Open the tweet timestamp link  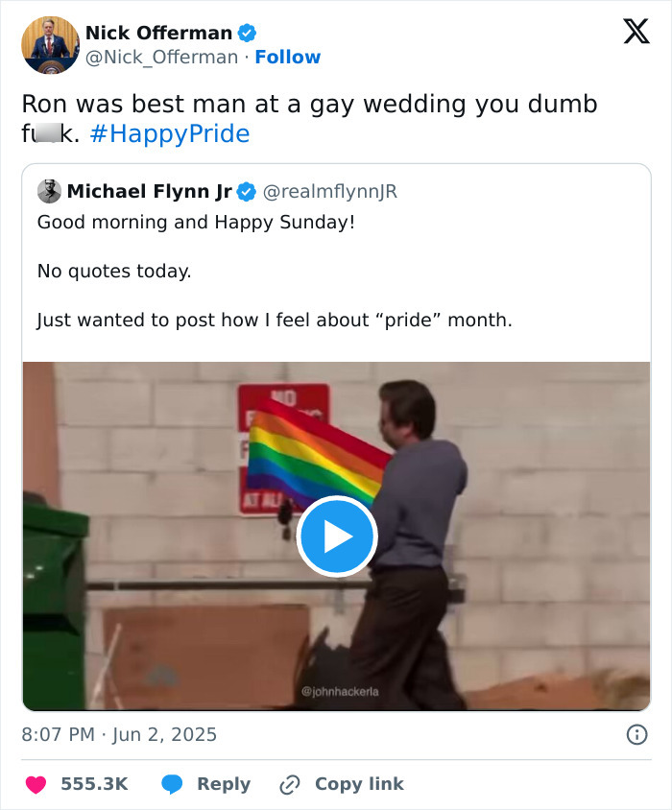click(x=119, y=734)
